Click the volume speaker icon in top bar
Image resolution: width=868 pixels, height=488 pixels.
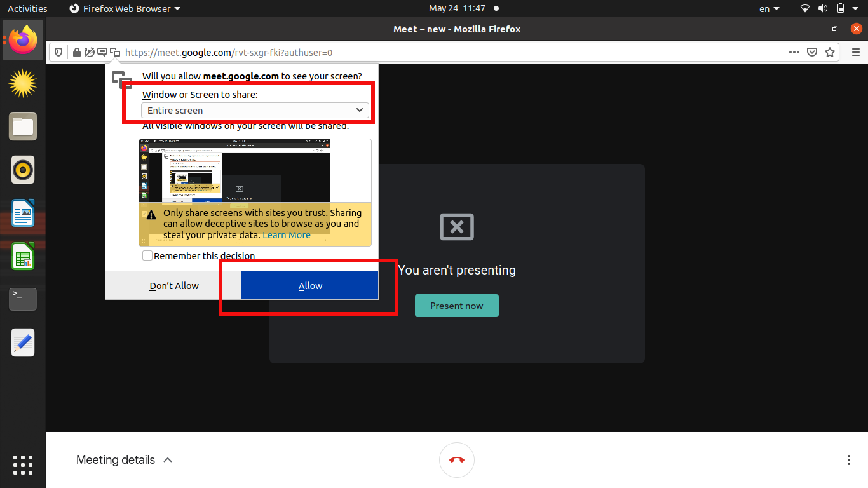[x=823, y=8]
